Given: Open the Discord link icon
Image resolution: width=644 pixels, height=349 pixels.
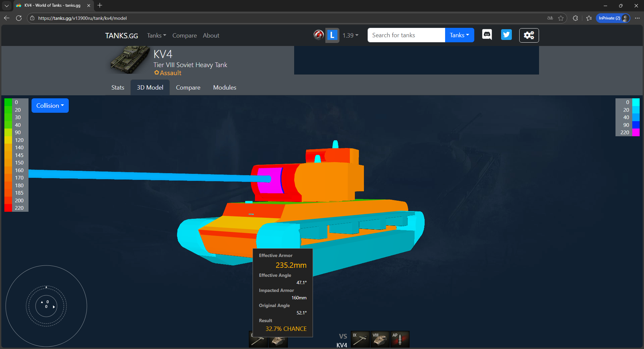Looking at the screenshot, I should coord(487,35).
